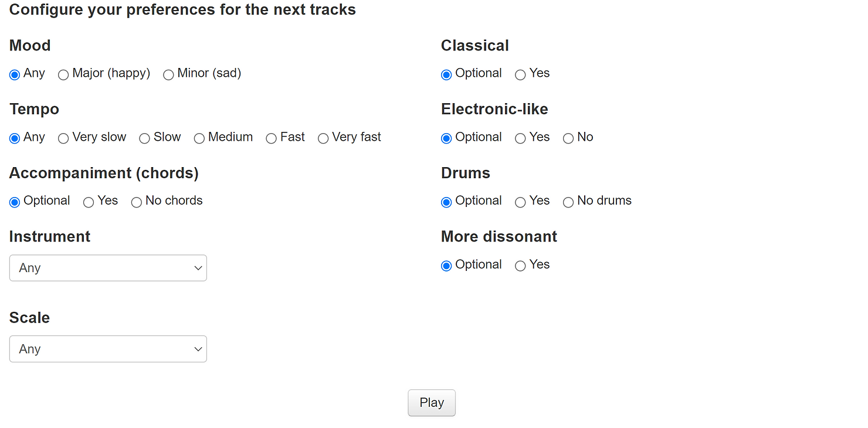Set tempo to Very slow
The image size is (868, 428).
coord(63,138)
